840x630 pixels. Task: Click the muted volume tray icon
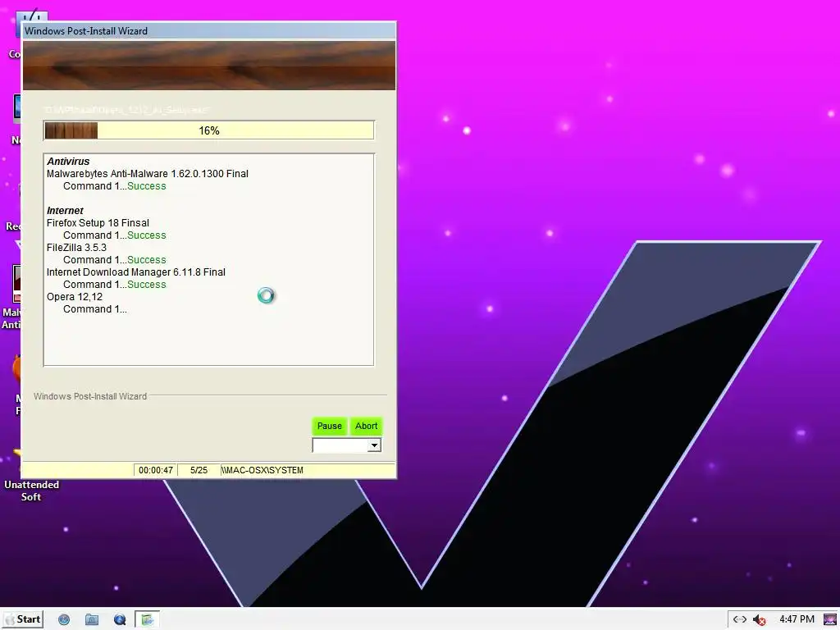[759, 620]
